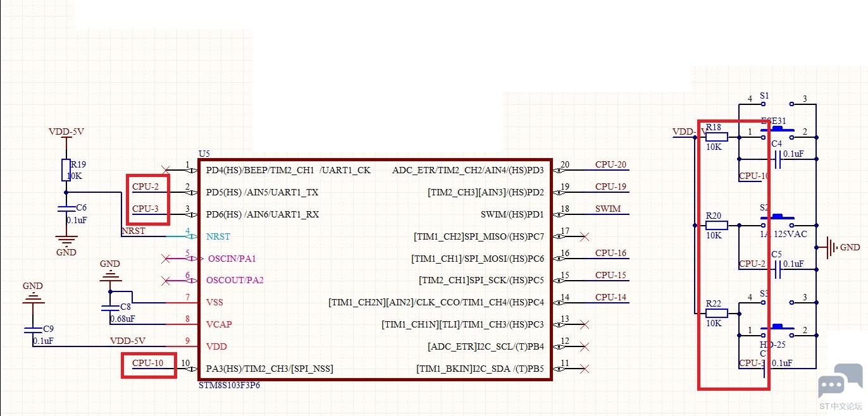Click the no-connect X on pin 17
The height and width of the screenshot is (416, 868).
[x=585, y=236]
